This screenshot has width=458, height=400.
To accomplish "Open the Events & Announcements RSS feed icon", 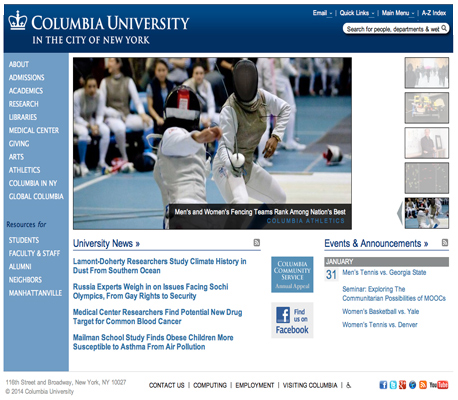I will tap(445, 243).
